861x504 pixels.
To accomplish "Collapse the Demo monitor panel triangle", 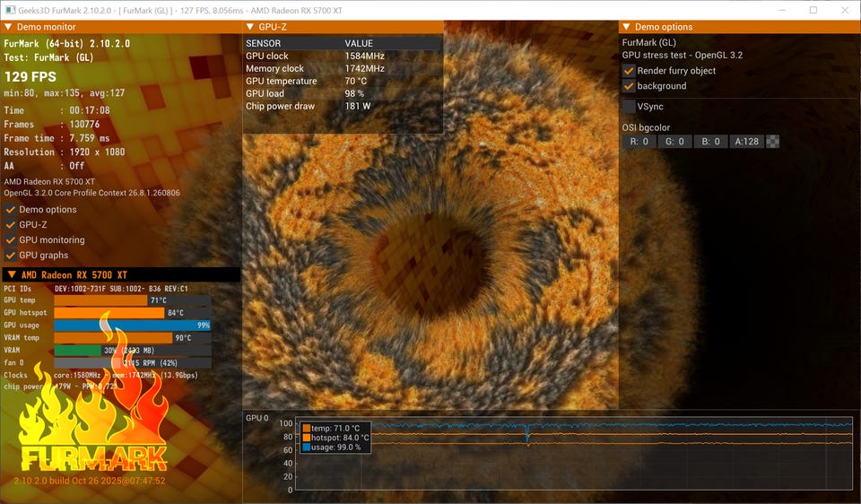I will coord(8,27).
